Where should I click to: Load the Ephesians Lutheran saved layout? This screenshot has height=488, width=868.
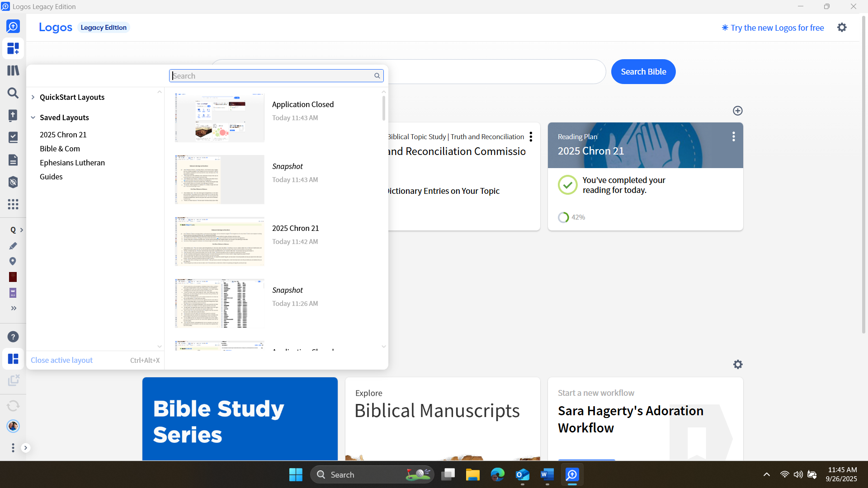click(72, 163)
